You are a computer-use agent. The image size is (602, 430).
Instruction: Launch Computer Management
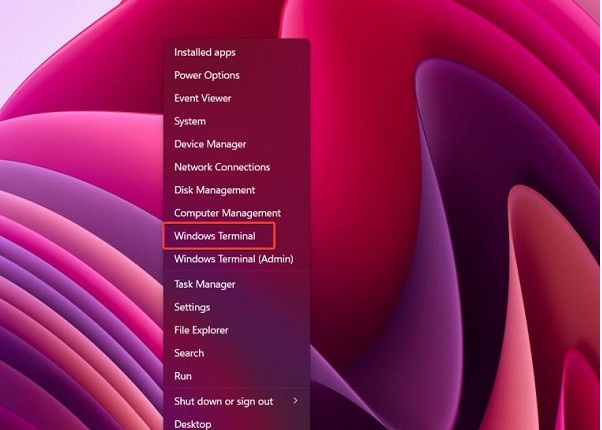point(227,213)
